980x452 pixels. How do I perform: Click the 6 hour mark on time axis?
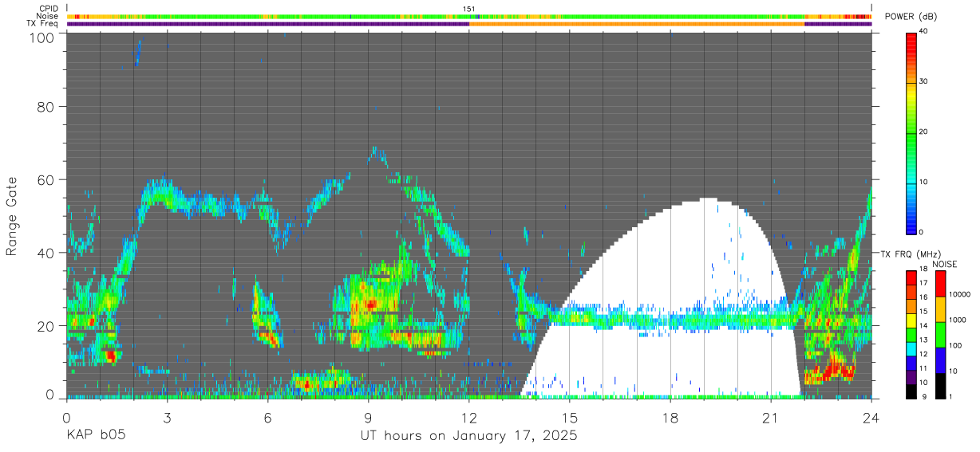[x=267, y=418]
